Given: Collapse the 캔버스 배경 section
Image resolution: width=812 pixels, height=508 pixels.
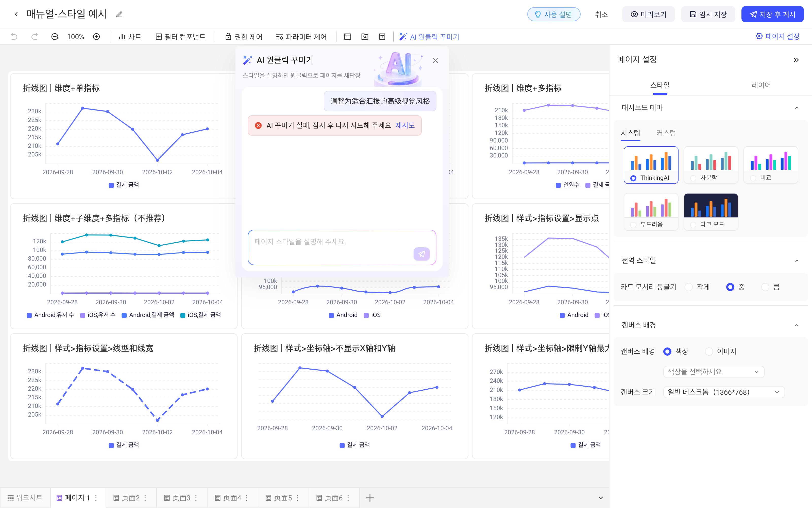Looking at the screenshot, I should (x=797, y=325).
